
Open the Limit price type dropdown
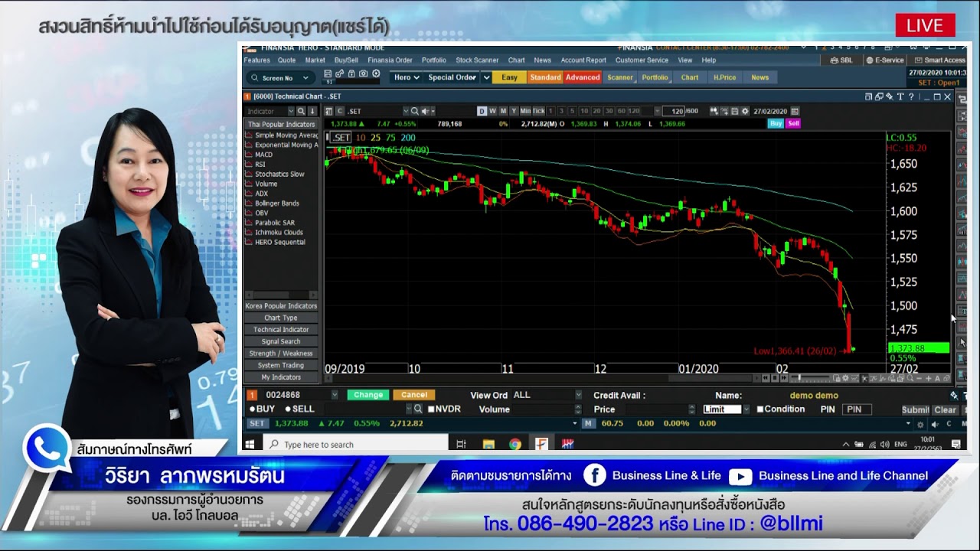746,409
